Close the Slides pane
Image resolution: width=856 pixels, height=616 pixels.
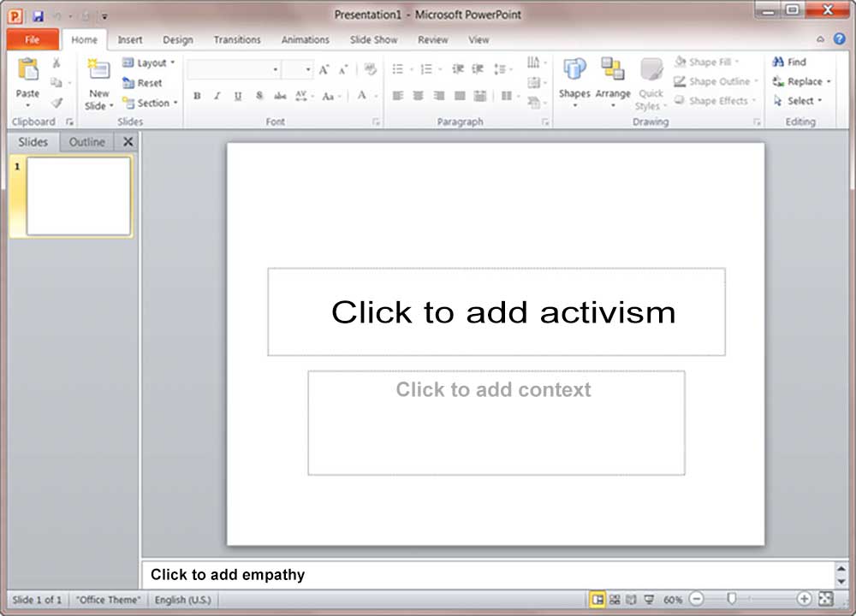click(x=128, y=142)
